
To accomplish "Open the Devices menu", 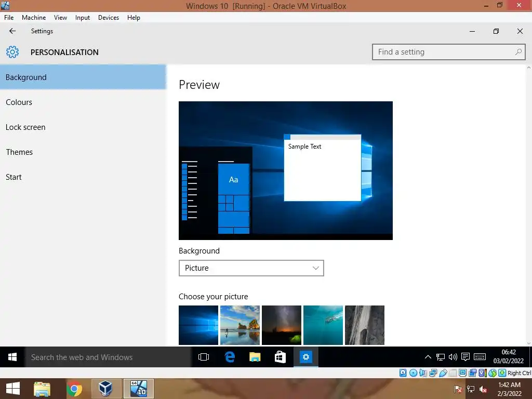I will pos(109,17).
